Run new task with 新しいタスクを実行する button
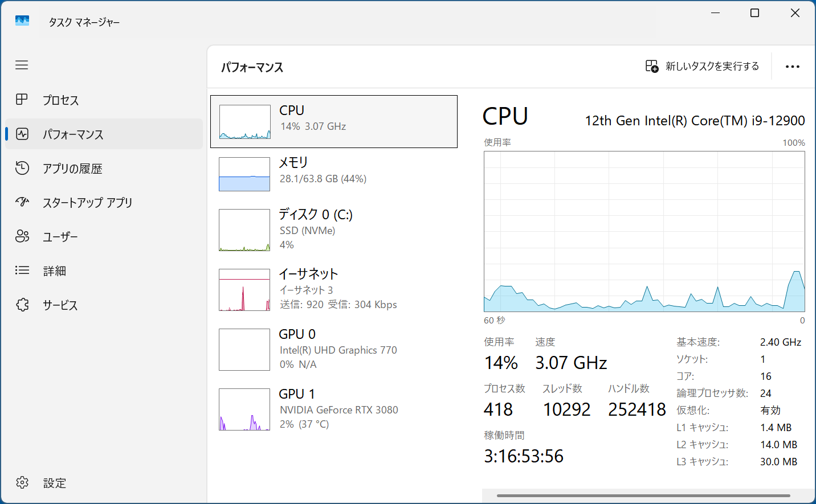The image size is (816, 504). click(x=702, y=67)
